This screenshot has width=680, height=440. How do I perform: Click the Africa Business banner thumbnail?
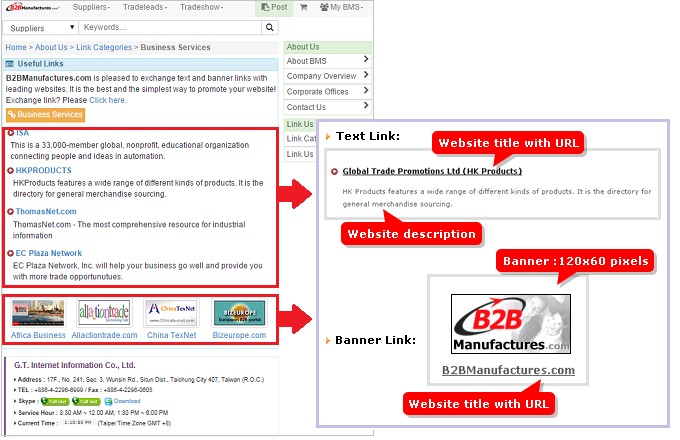(x=38, y=313)
